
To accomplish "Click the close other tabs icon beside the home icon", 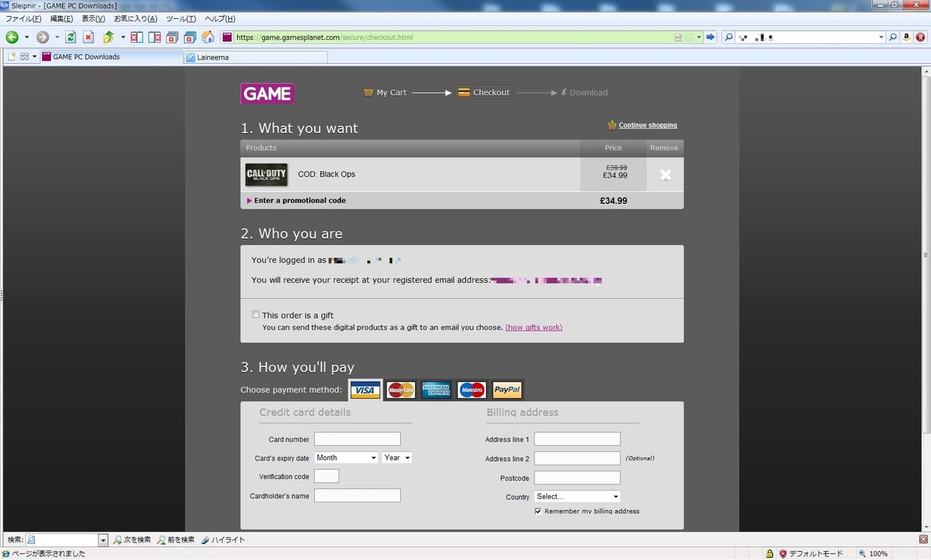I will point(190,37).
